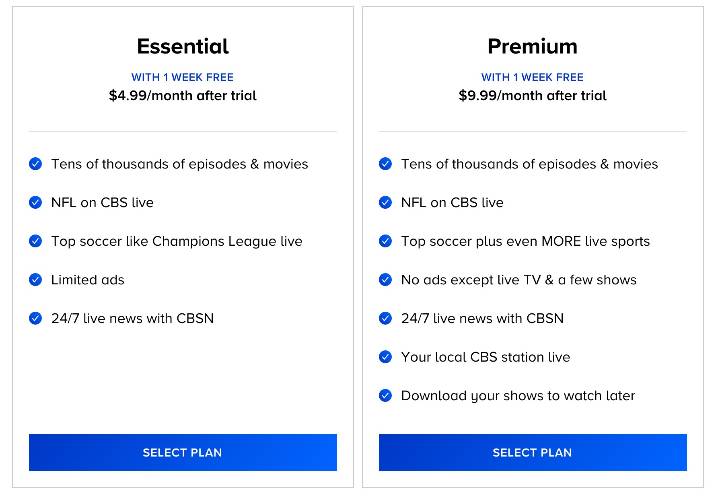The height and width of the screenshot is (496, 720).
Task: Click Premium plan's Select Plan button
Action: tap(533, 452)
